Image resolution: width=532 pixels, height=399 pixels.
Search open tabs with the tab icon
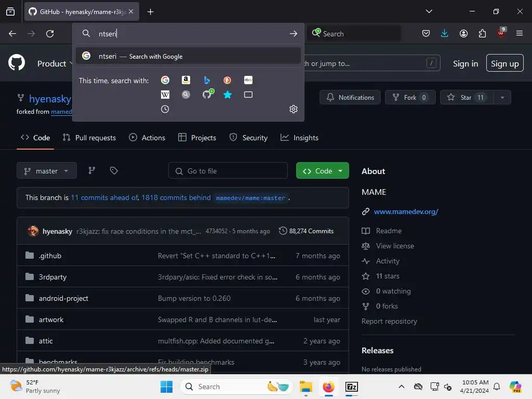coord(248,95)
